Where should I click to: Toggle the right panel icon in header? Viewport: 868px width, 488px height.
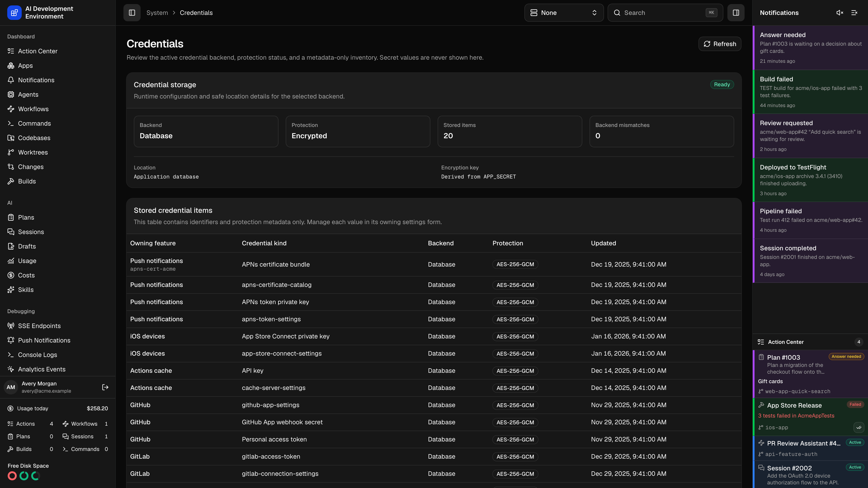[x=736, y=13]
